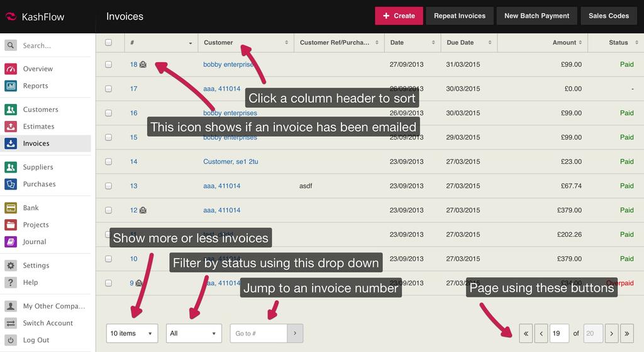Expand the 'All' status filter dropdown
Screen dimensions: 644x352
click(x=194, y=333)
